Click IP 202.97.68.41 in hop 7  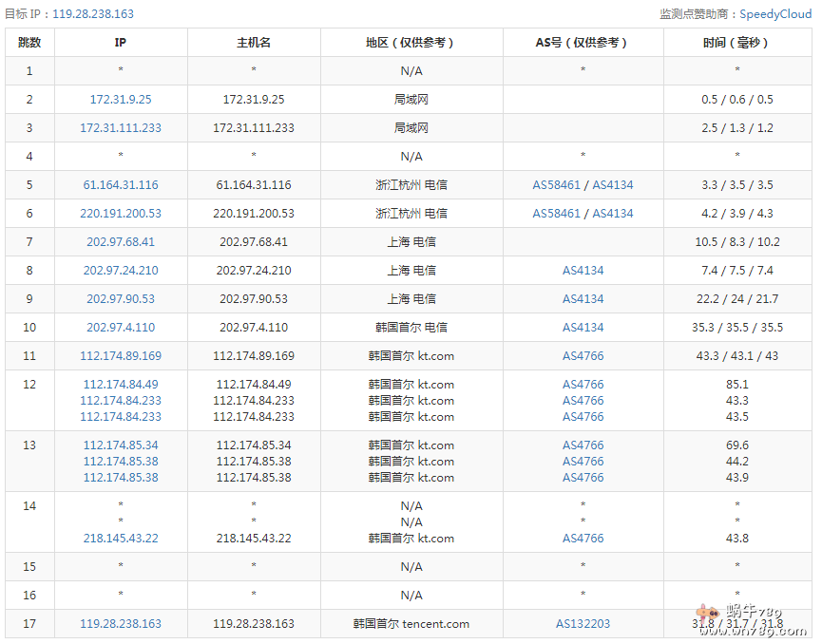121,242
